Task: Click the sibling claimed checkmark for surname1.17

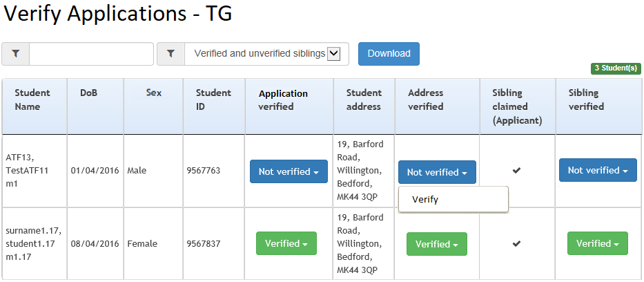Action: pyautogui.click(x=517, y=244)
